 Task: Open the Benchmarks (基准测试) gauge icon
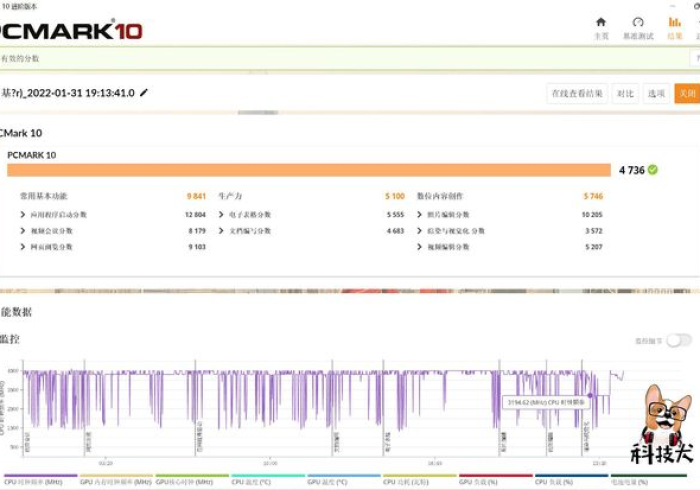(x=638, y=27)
